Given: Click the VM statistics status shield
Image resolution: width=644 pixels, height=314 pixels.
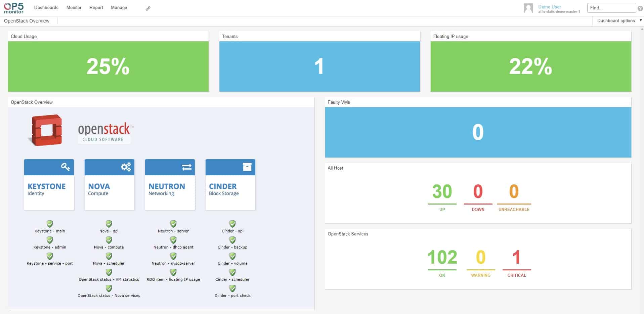Looking at the screenshot, I should [x=109, y=272].
